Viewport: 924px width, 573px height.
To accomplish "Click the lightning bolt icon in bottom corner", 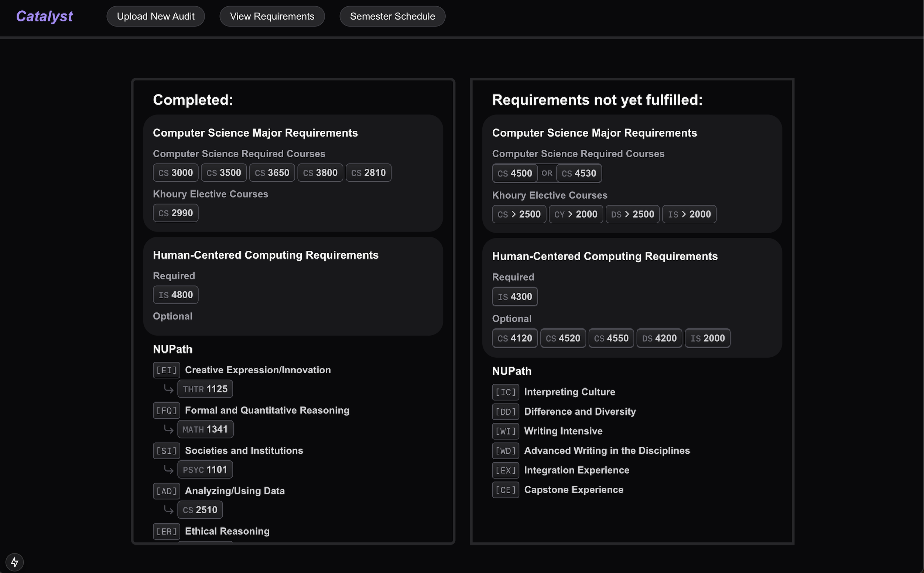I will [x=15, y=562].
